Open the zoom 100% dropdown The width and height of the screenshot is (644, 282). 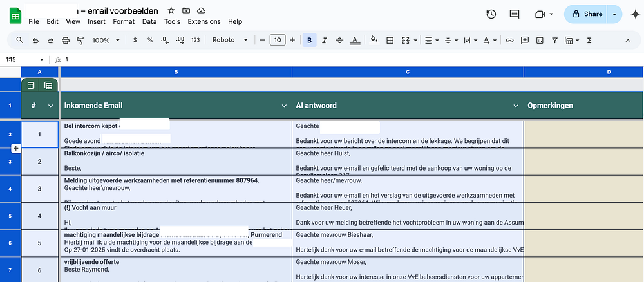click(106, 40)
